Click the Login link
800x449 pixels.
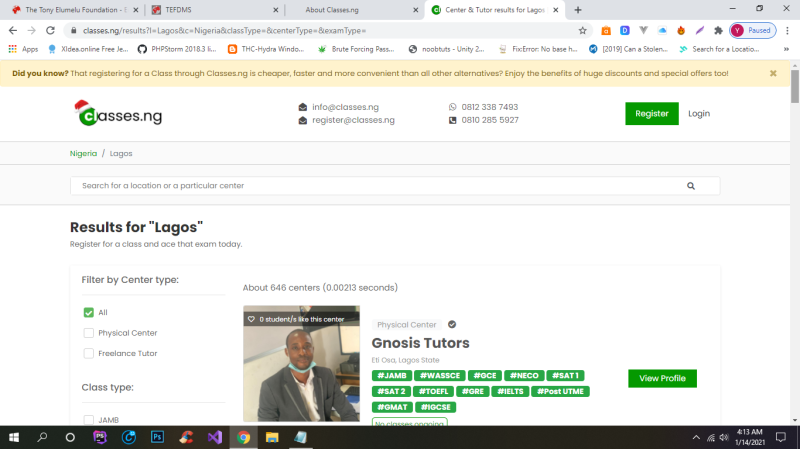coord(698,113)
